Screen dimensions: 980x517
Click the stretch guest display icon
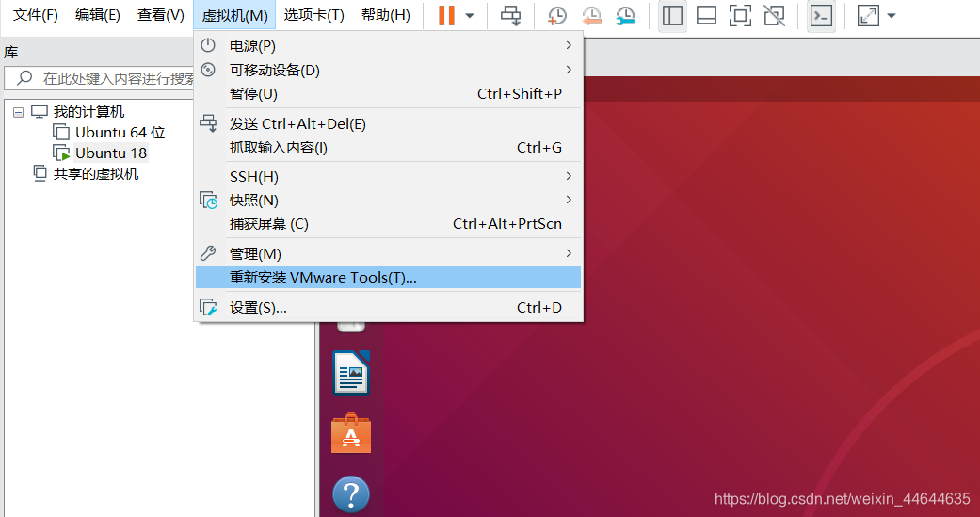[x=869, y=15]
